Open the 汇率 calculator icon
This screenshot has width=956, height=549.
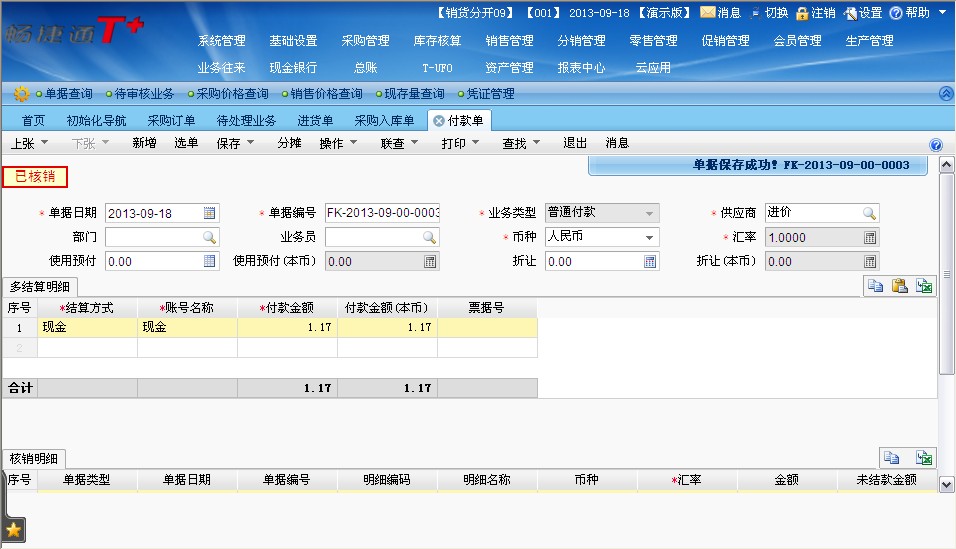coord(870,237)
